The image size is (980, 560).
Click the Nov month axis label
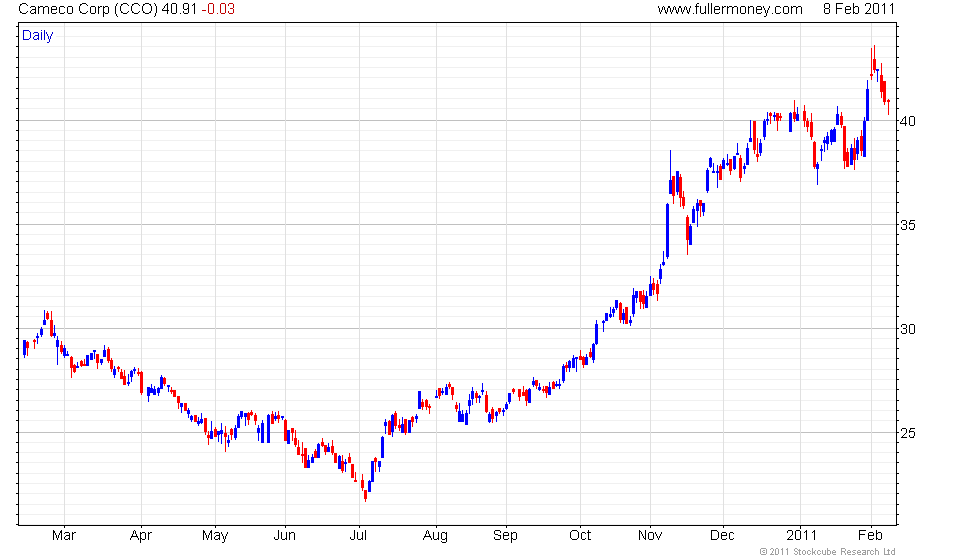(650, 535)
